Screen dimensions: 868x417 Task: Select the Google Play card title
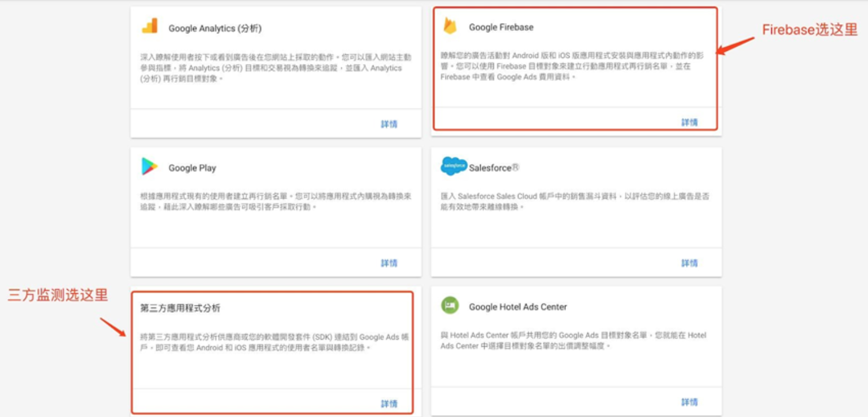[x=192, y=168]
